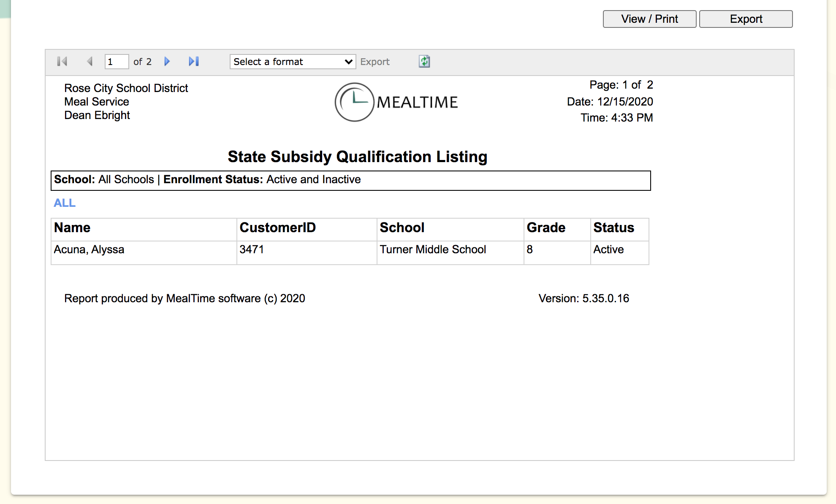Click the School column header
Viewport: 836px width, 504px height.
[x=402, y=228]
